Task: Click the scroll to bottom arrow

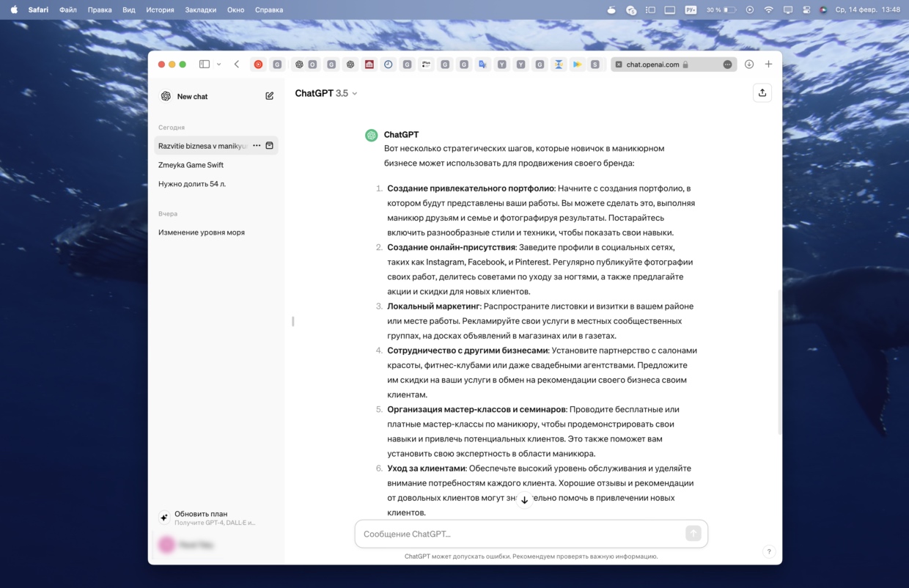Action: 524,500
